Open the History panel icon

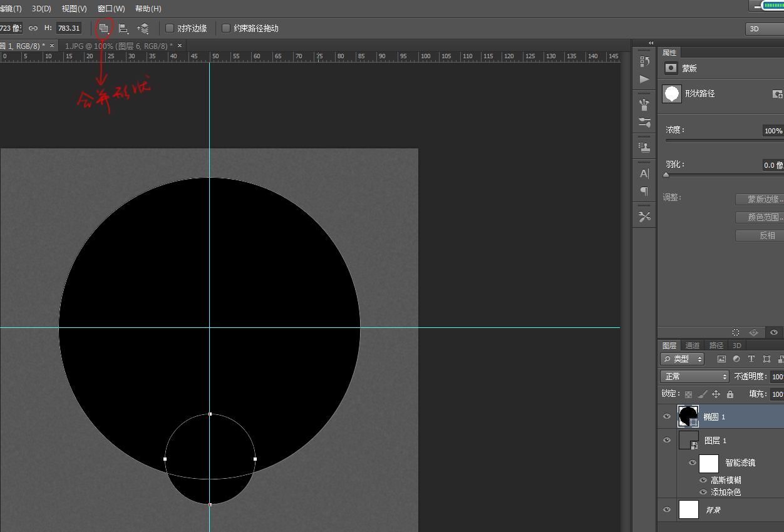644,61
